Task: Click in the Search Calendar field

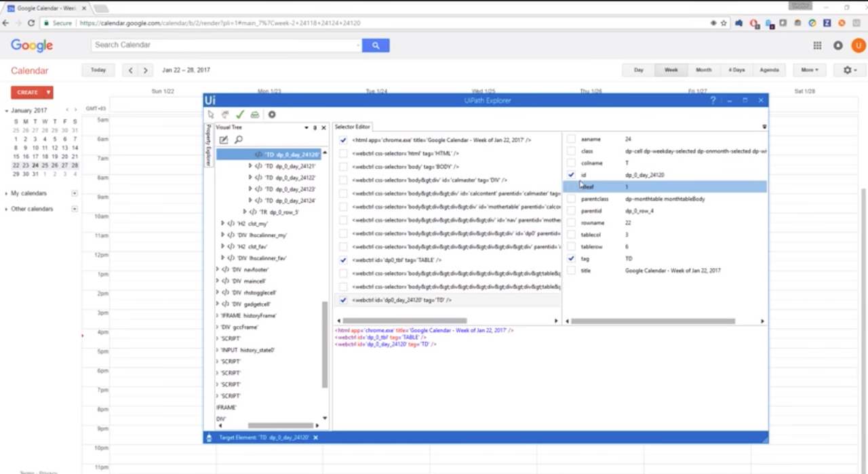Action: point(226,45)
